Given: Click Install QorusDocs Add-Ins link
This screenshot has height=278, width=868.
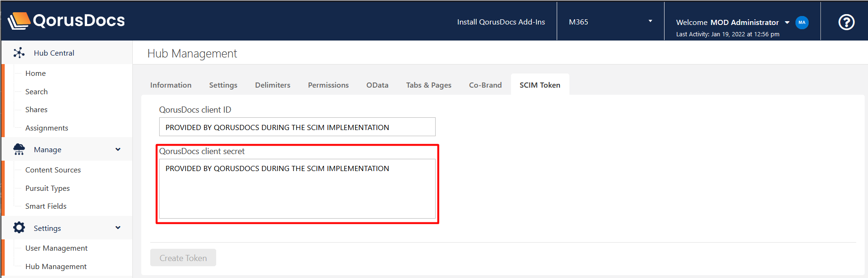Looking at the screenshot, I should tap(501, 22).
